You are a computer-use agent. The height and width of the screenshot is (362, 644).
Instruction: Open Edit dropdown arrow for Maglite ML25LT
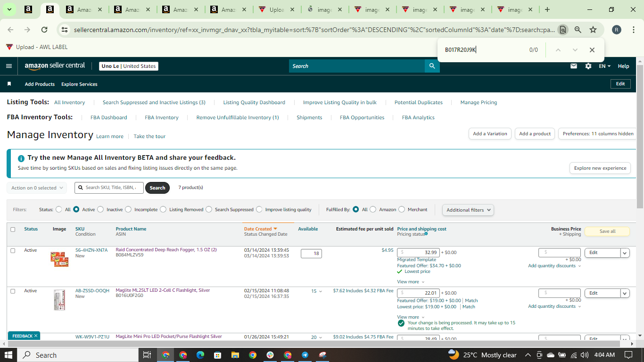pyautogui.click(x=625, y=293)
